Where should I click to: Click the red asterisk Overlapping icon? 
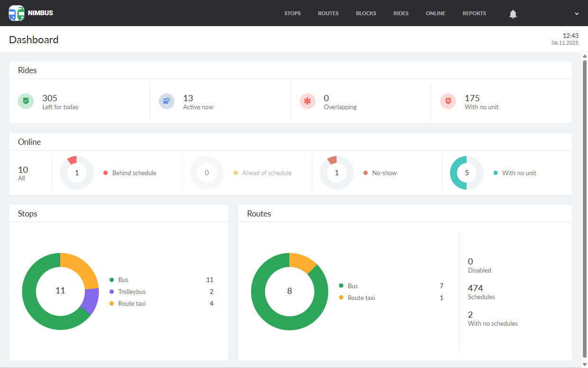(307, 101)
